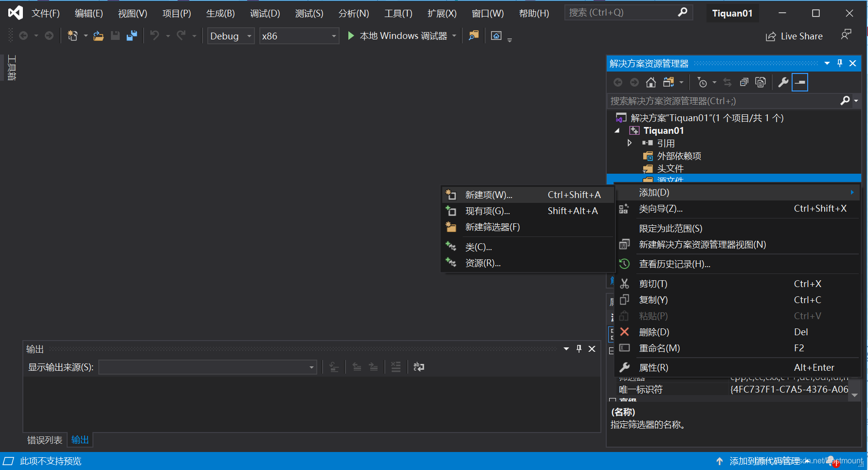Pin the Output window via its pin icon
The height and width of the screenshot is (470, 868).
[579, 349]
